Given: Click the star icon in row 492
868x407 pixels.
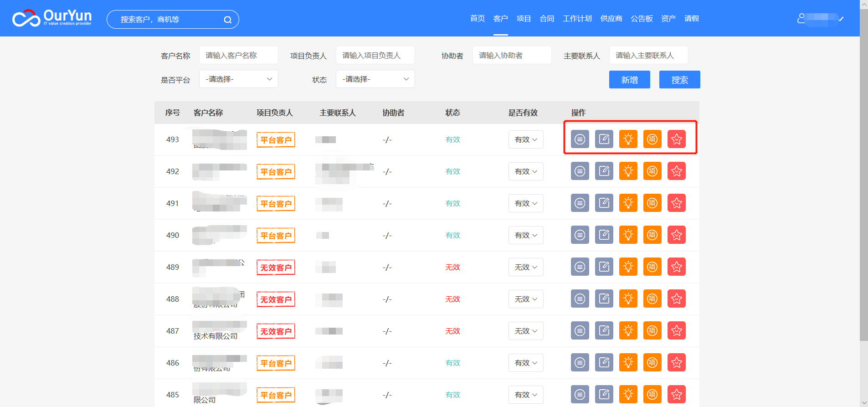Looking at the screenshot, I should [677, 171].
